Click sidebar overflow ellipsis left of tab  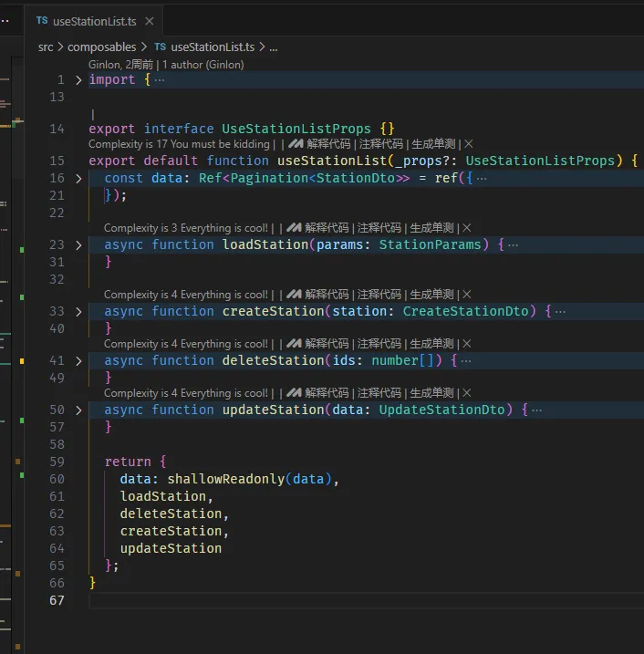pos(5,20)
